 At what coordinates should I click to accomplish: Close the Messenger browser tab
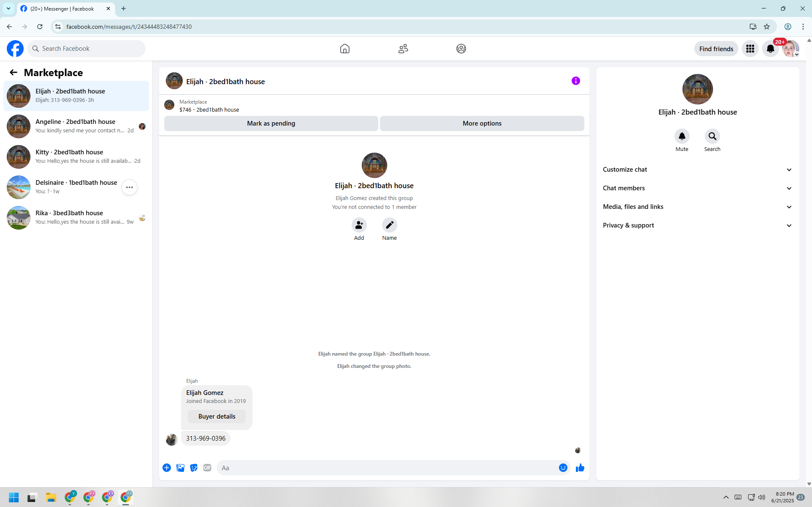tap(108, 8)
